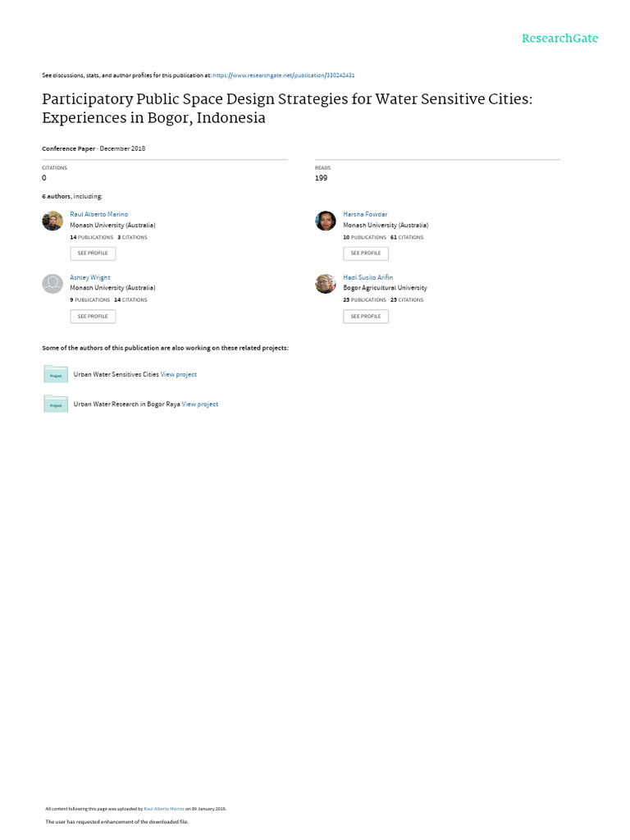Open Harsha Fowdar author name link

tap(365, 214)
